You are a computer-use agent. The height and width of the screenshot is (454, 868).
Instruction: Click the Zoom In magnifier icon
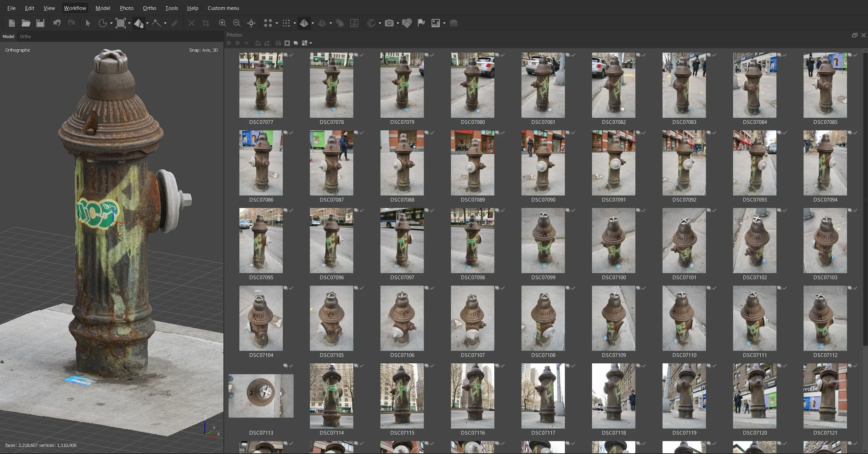pyautogui.click(x=223, y=23)
